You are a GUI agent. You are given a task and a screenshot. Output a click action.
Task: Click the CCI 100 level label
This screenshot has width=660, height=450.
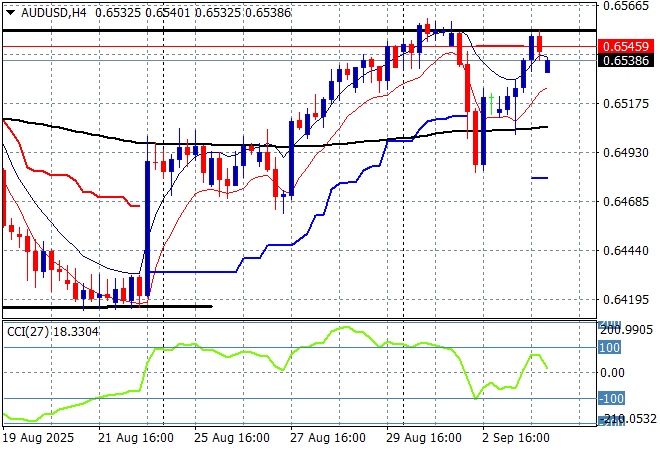tap(609, 348)
